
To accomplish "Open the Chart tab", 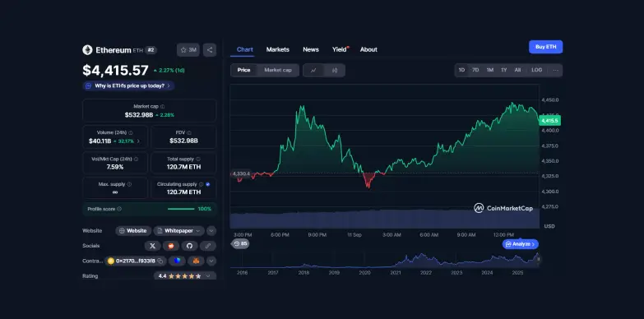I will tap(245, 49).
